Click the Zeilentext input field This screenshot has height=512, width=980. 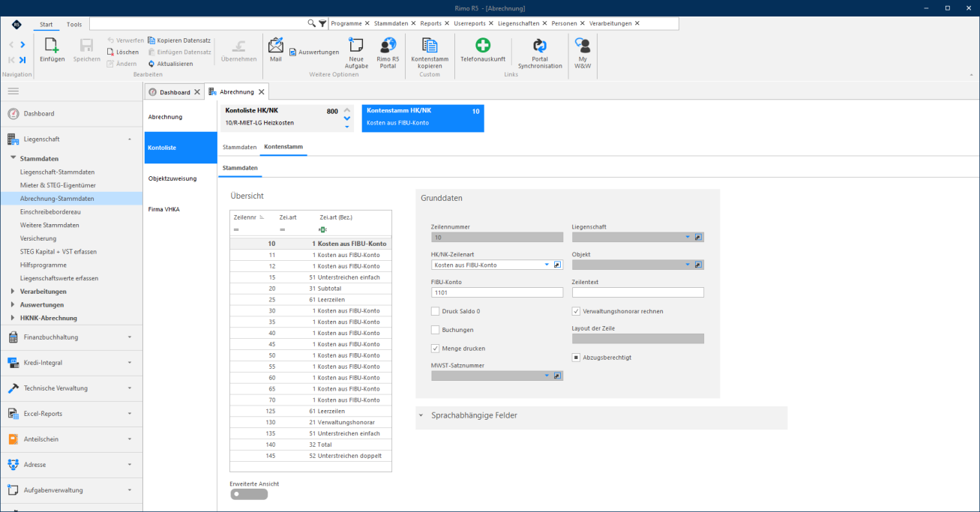coord(638,292)
